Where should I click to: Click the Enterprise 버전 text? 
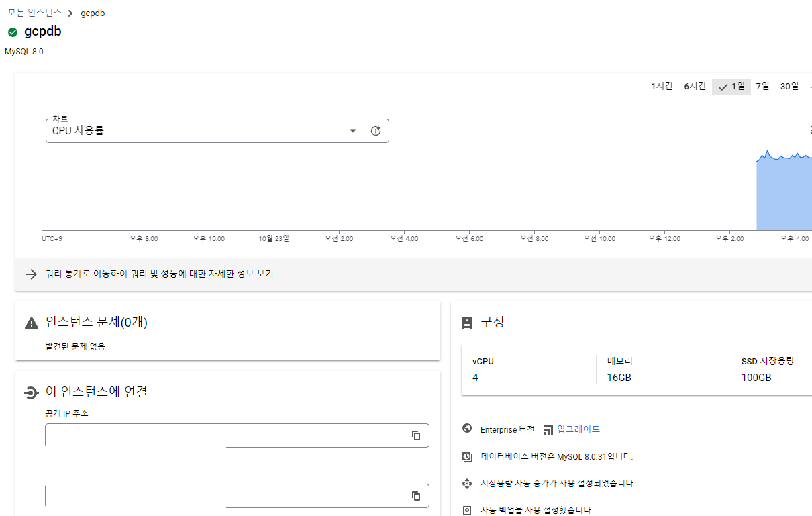(507, 429)
